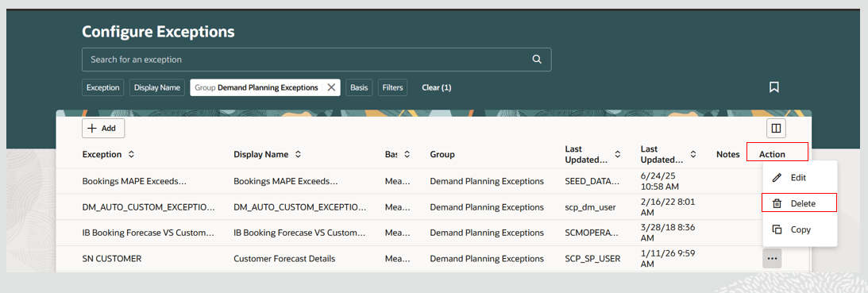Click SCP_SP_USER updated-by cell
Viewport: 868px width, 293px height.
(x=593, y=259)
